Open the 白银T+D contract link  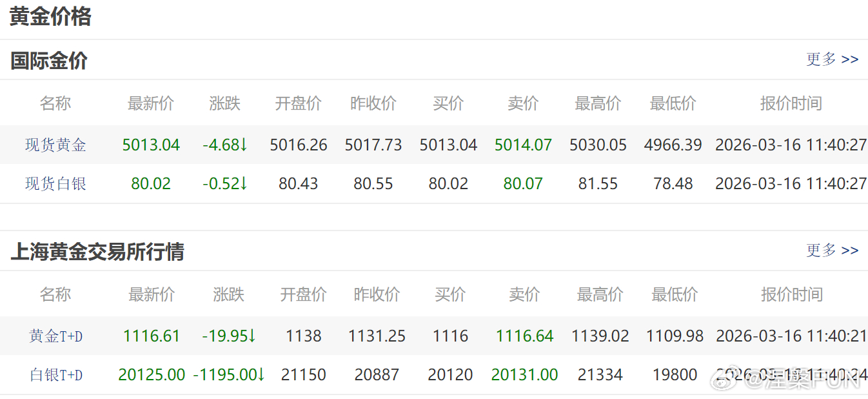click(x=55, y=374)
